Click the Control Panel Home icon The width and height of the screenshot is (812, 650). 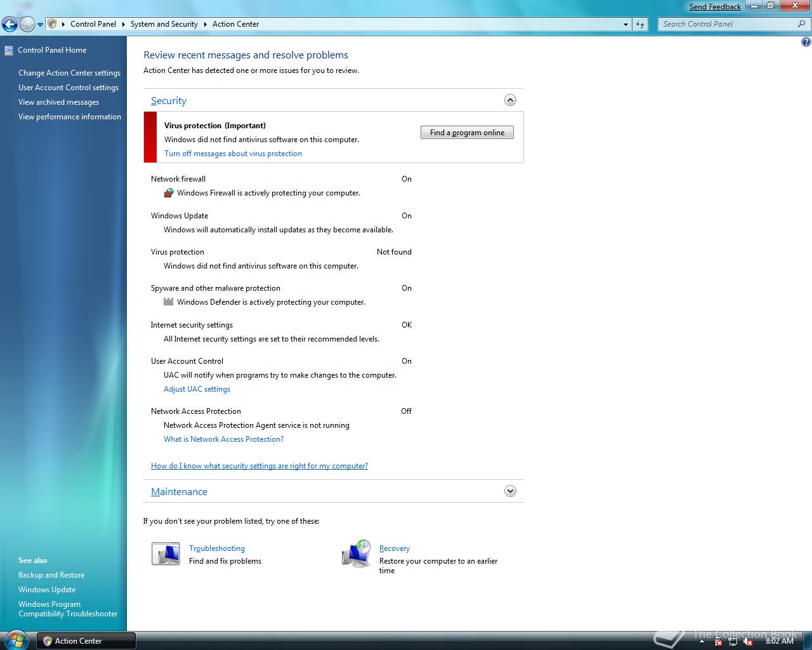[9, 50]
